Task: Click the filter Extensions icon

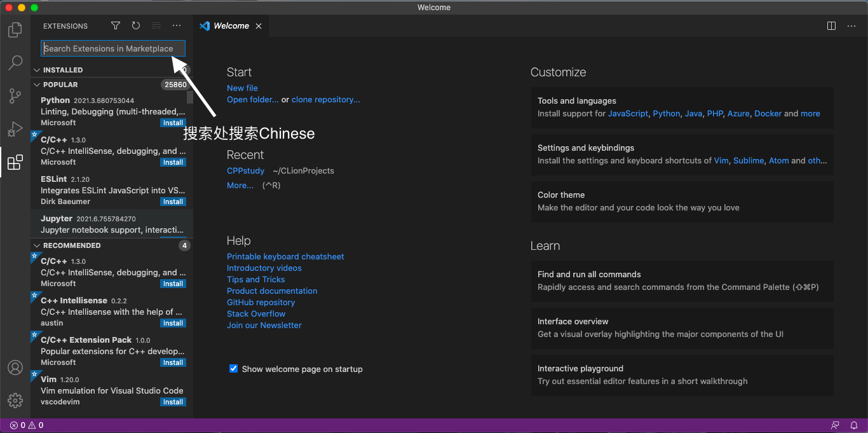Action: coord(115,25)
